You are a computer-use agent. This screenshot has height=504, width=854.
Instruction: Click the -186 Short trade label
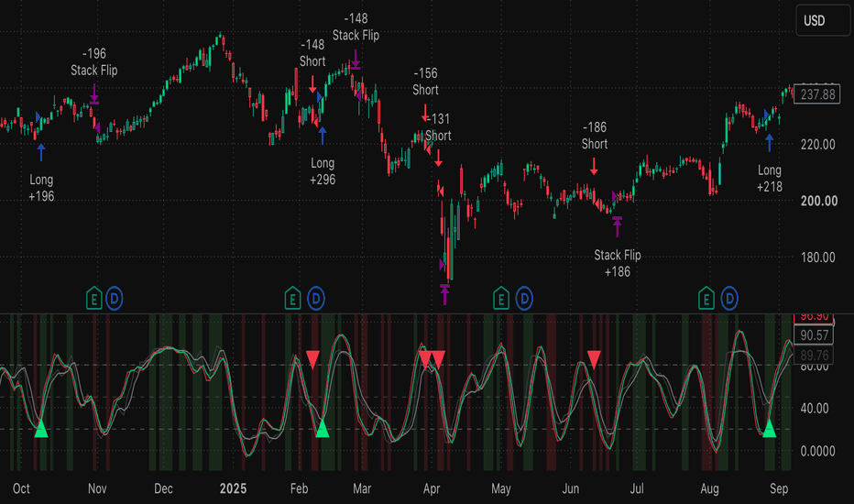pos(594,136)
